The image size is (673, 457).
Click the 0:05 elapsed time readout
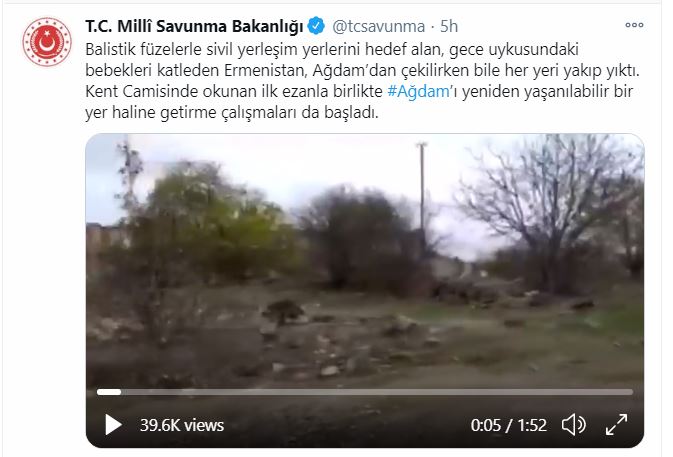[485, 425]
